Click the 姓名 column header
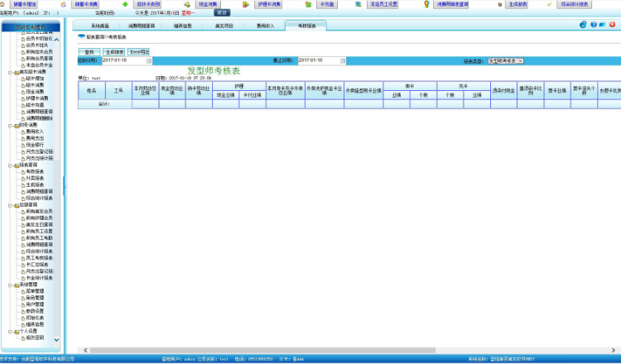Image resolution: width=621 pixels, height=364 pixels. (x=91, y=91)
